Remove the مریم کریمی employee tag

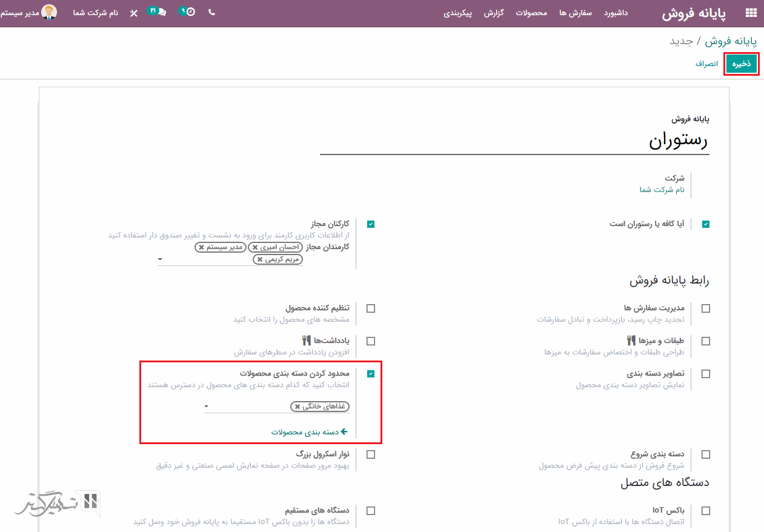(260, 259)
